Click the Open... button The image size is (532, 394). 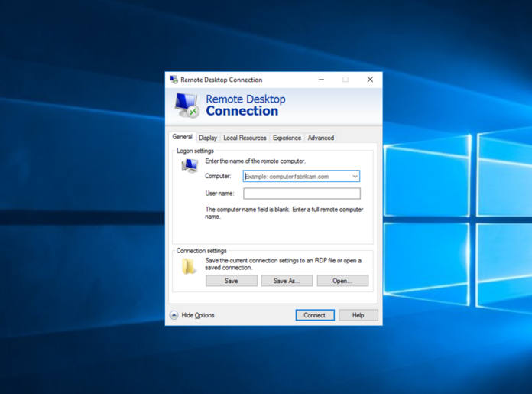click(x=342, y=281)
